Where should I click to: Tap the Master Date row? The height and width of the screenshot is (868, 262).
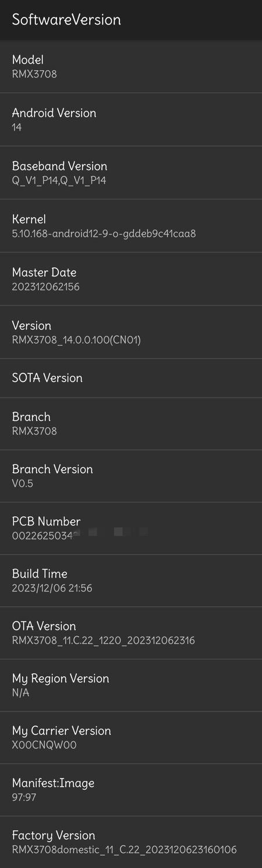point(131,279)
